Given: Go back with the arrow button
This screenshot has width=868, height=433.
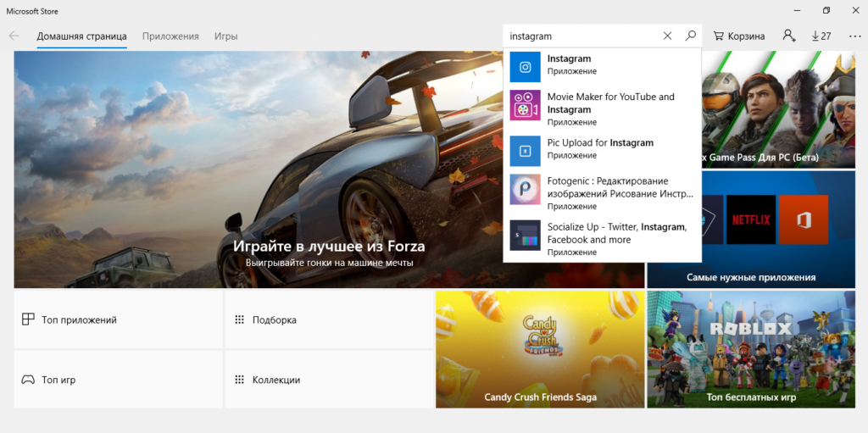Looking at the screenshot, I should [14, 36].
